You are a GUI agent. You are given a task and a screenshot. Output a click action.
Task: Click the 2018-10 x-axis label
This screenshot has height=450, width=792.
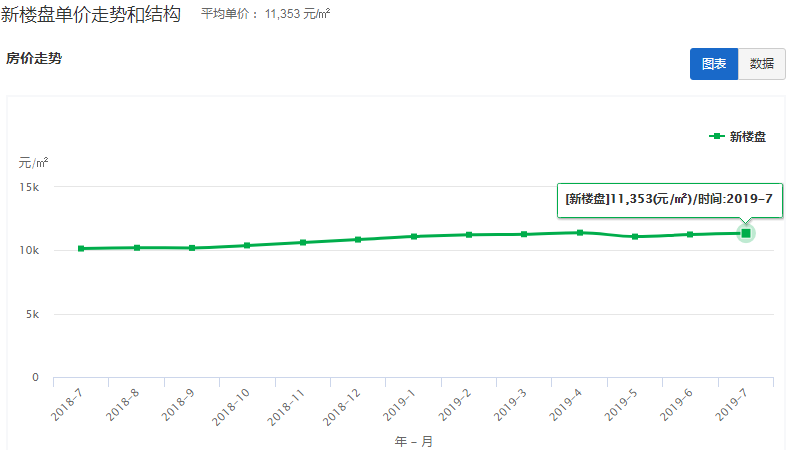(x=230, y=407)
